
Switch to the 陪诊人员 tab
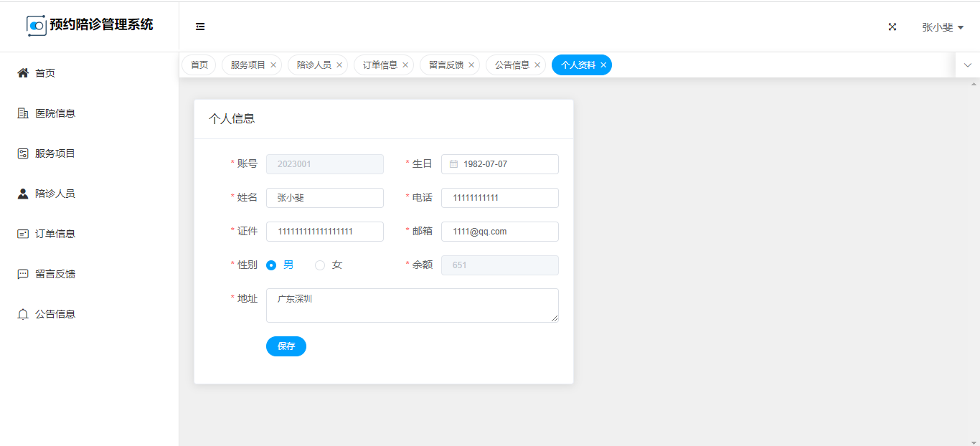pos(314,65)
